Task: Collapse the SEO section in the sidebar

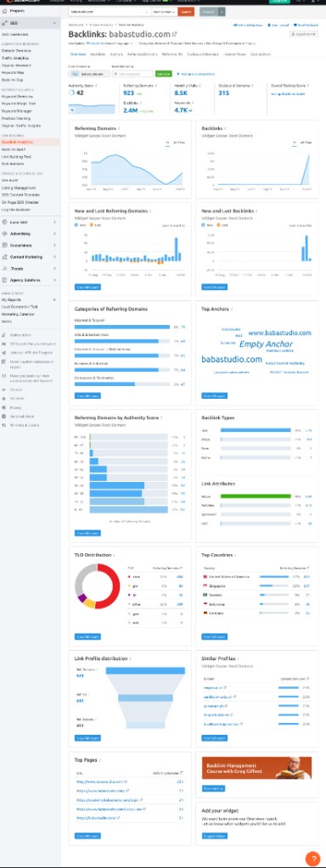Action: point(54,23)
